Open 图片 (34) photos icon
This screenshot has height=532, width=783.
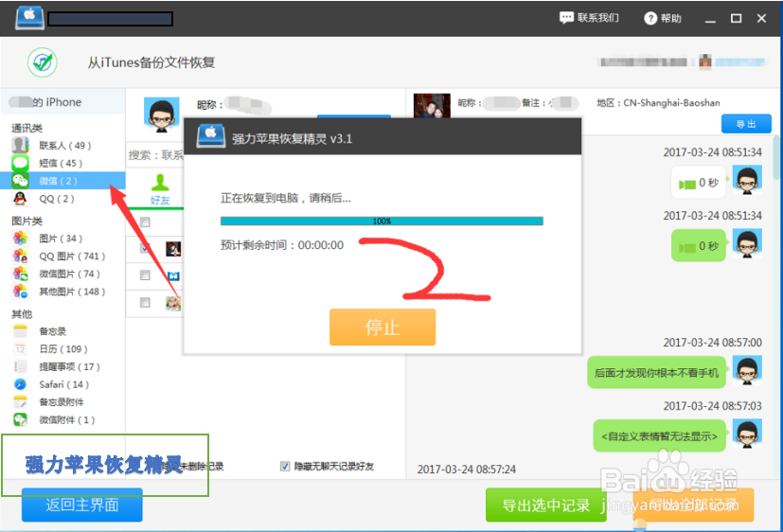tap(20, 239)
